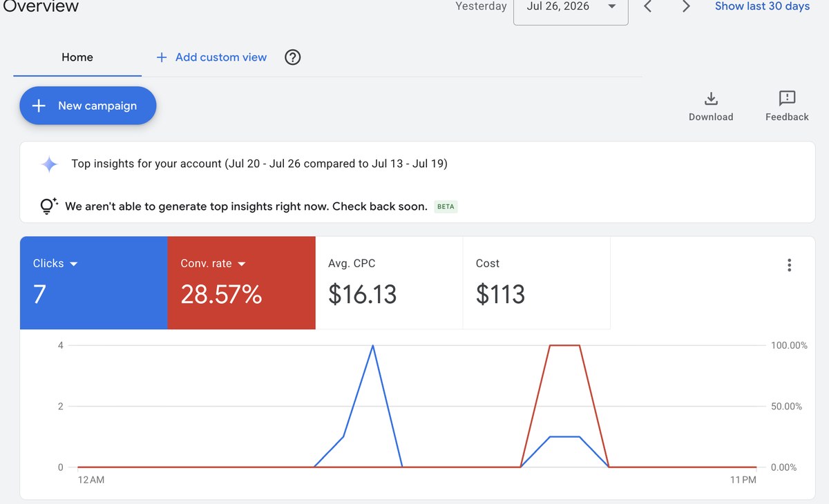
Task: Click the Yesterday date label
Action: (x=481, y=6)
